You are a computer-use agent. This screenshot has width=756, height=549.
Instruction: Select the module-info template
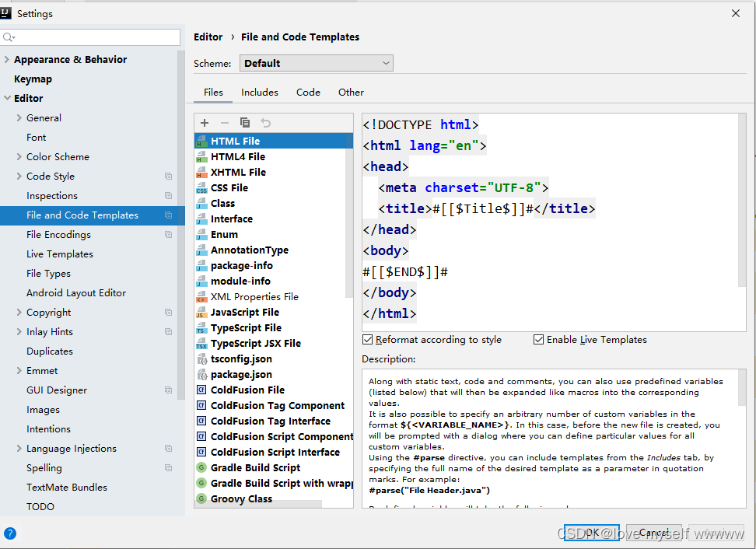(x=240, y=281)
